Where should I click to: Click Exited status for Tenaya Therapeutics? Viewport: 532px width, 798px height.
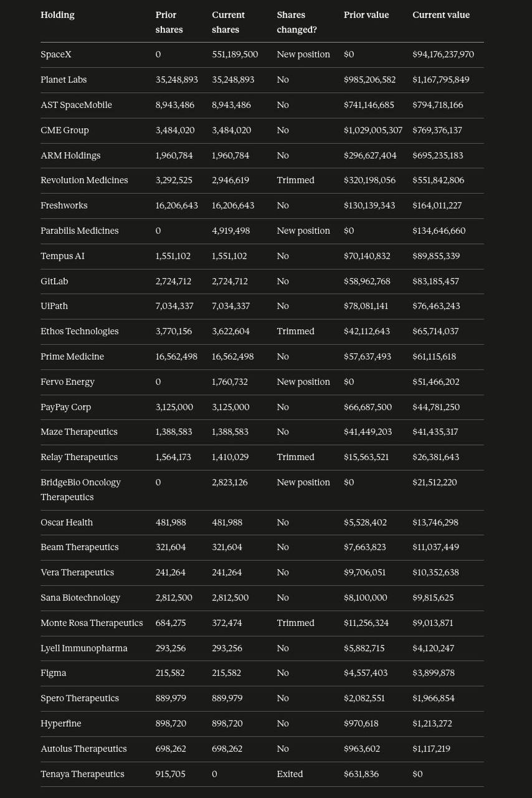click(290, 774)
